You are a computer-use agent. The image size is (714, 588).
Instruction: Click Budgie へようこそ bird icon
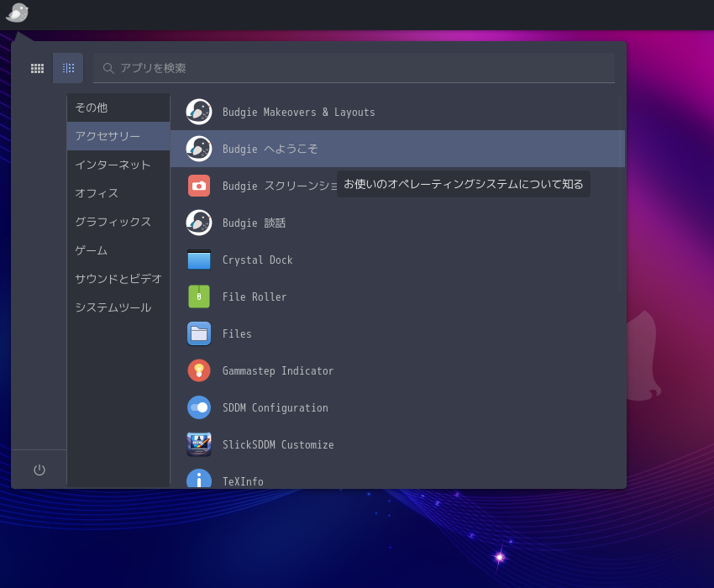(x=199, y=149)
